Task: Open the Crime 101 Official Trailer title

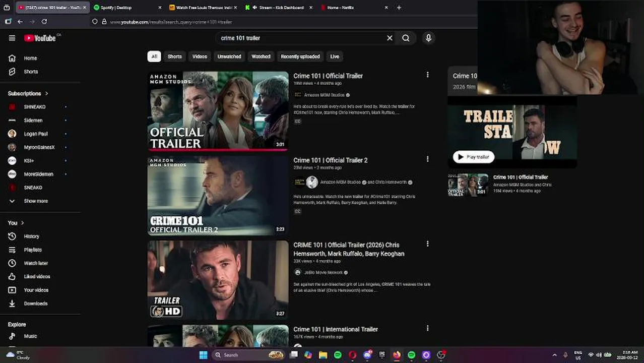Action: (x=328, y=76)
